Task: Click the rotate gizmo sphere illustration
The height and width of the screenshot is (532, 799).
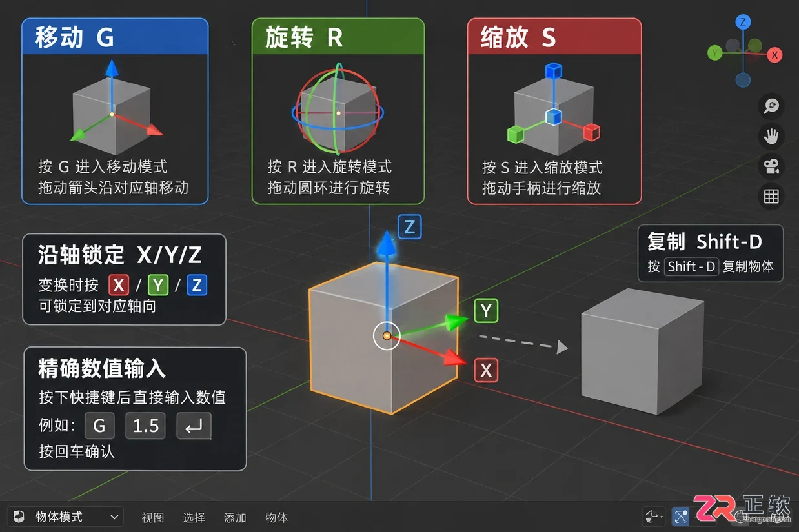Action: click(338, 108)
